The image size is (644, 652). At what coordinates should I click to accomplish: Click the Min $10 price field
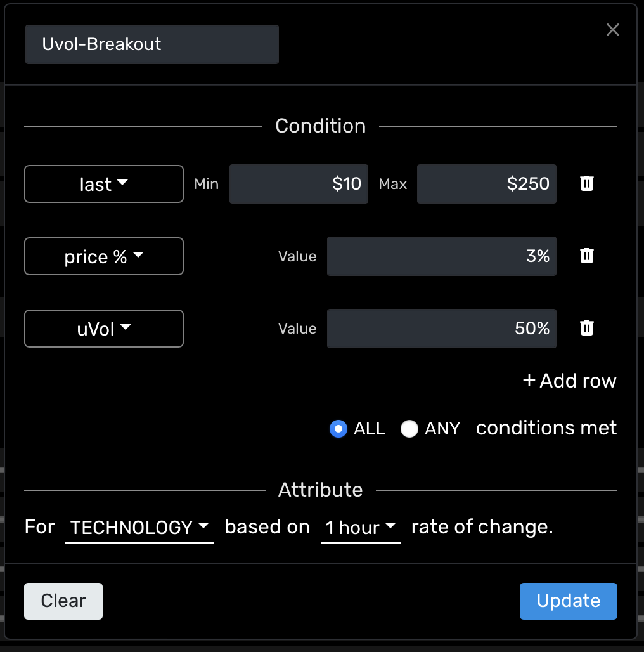299,184
